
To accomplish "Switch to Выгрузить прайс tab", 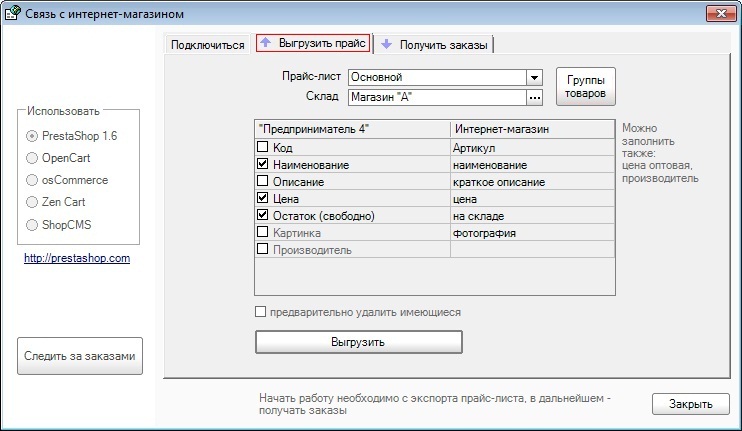I will [313, 43].
